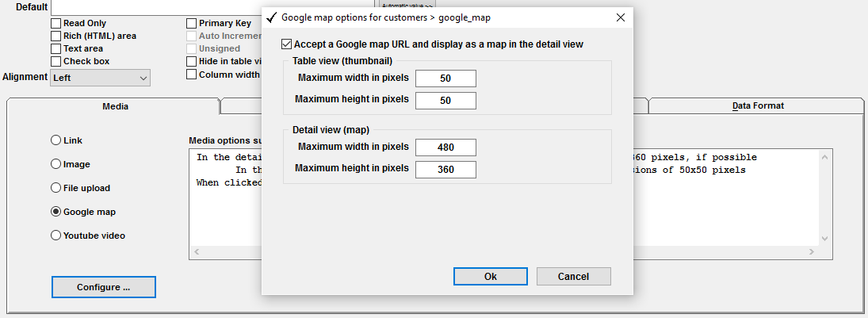Click the summary horizontal scroll right arrow

click(812, 252)
